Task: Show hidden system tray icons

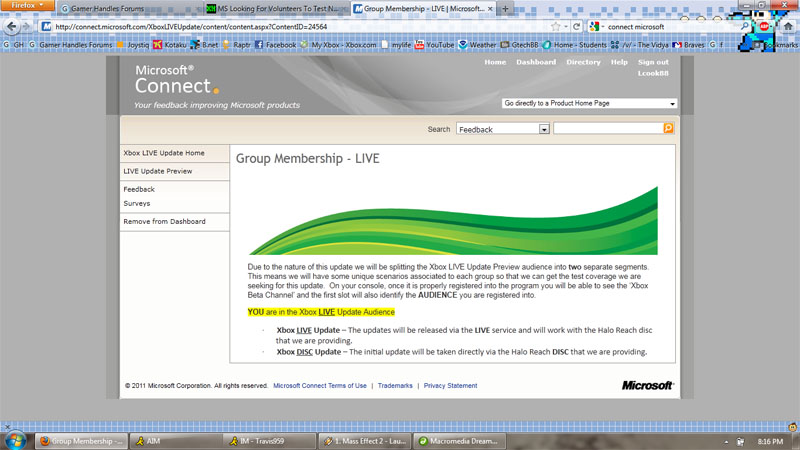Action: pyautogui.click(x=726, y=442)
